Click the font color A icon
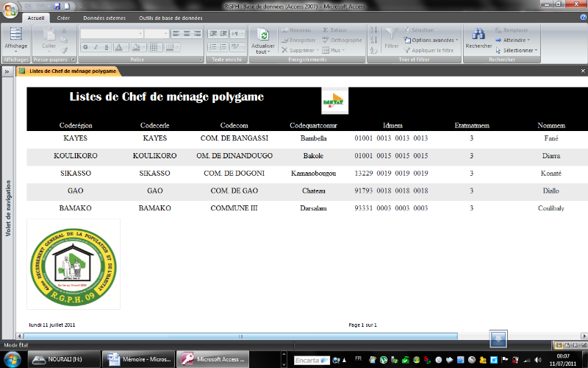This screenshot has height=368, width=588. point(119,47)
